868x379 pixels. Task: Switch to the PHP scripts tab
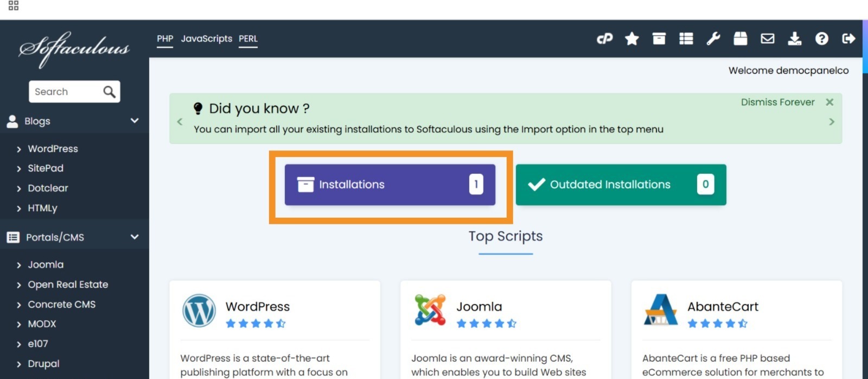coord(165,39)
